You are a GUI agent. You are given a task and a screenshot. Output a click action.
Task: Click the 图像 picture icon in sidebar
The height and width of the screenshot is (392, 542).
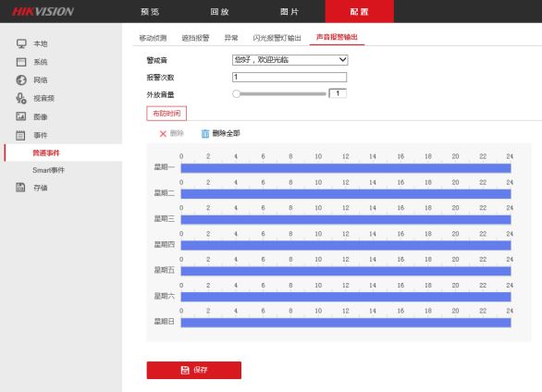click(x=20, y=116)
